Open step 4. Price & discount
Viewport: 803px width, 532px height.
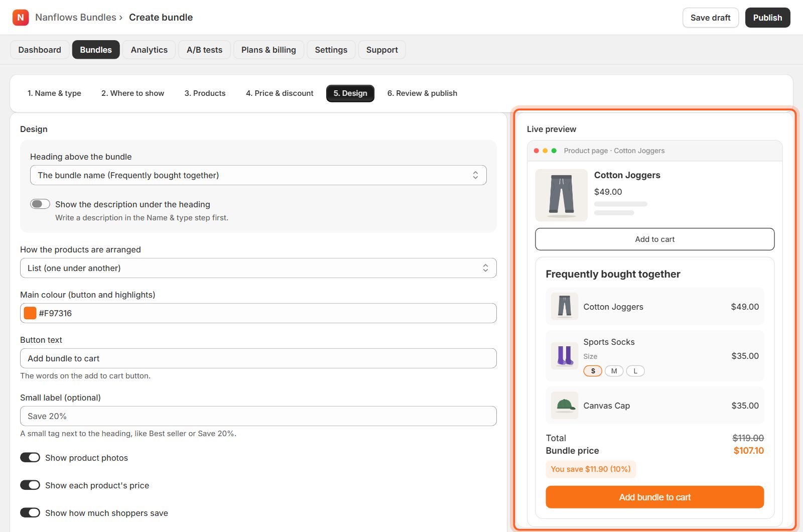(280, 93)
